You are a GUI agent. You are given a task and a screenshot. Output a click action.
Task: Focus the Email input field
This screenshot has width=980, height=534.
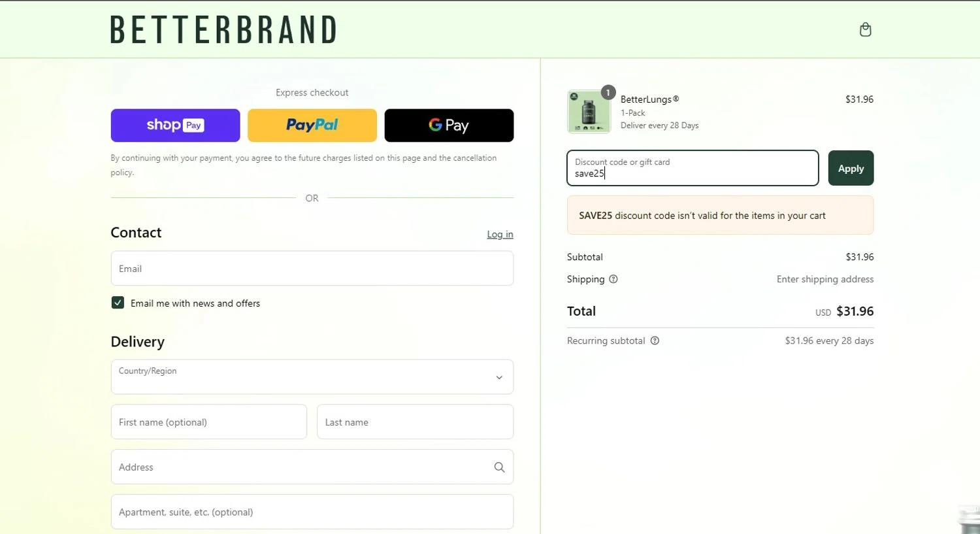pos(312,269)
